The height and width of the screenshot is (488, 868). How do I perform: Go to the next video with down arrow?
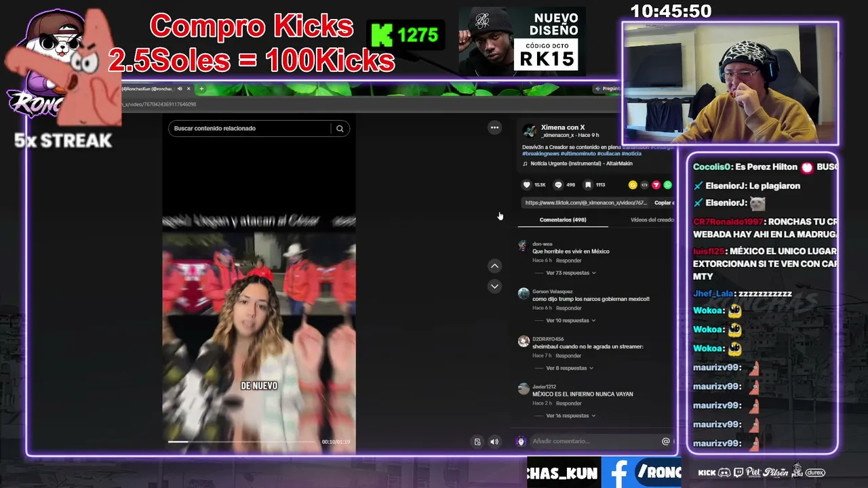[494, 287]
